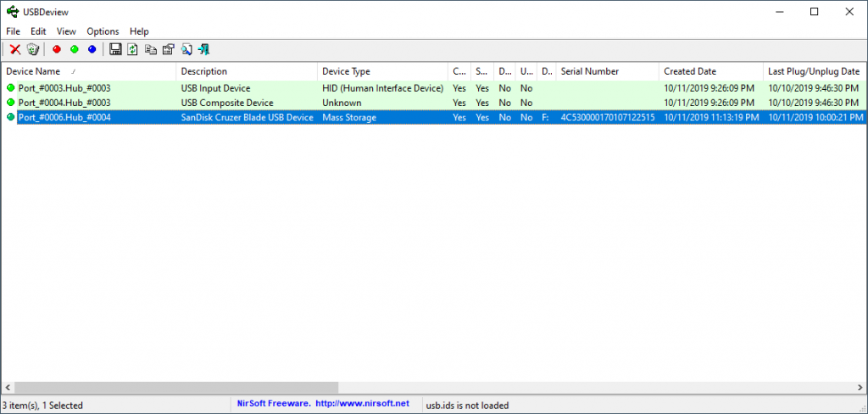Click '10/11/2019 10:00:21 PM' last plug date cell
This screenshot has height=414, width=868.
pyautogui.click(x=815, y=117)
